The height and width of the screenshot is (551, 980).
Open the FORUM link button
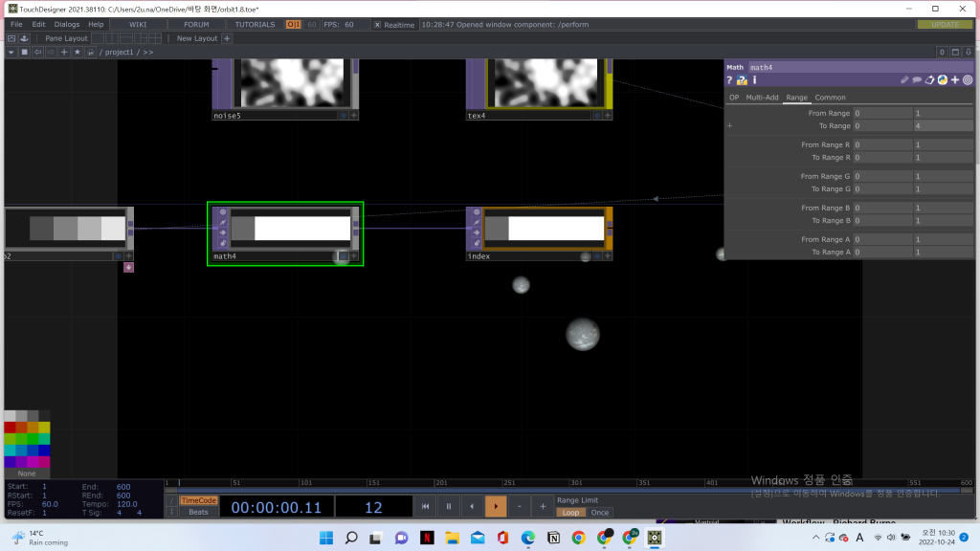coord(196,24)
